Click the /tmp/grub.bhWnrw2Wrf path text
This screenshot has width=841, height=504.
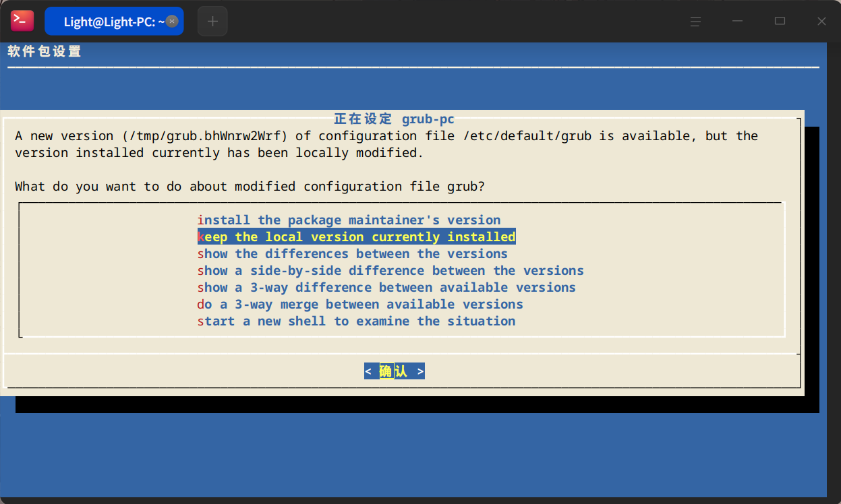[205, 135]
